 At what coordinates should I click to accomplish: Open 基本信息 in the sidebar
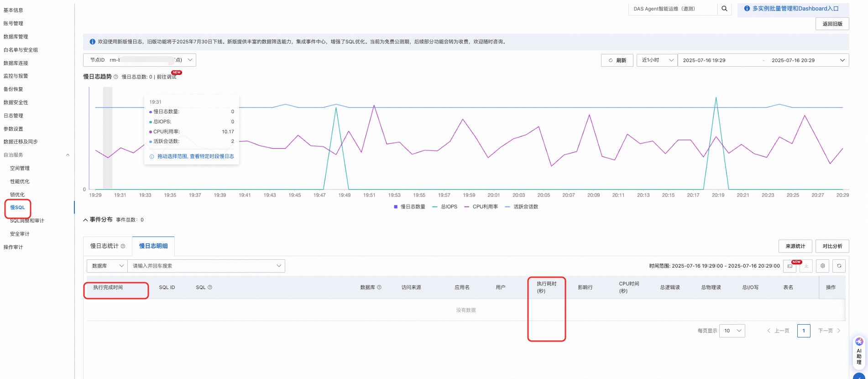pos(13,10)
